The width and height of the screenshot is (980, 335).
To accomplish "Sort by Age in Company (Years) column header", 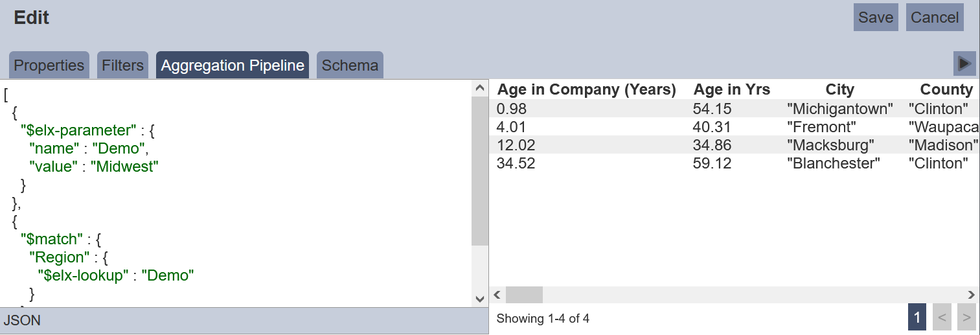I will pyautogui.click(x=587, y=89).
